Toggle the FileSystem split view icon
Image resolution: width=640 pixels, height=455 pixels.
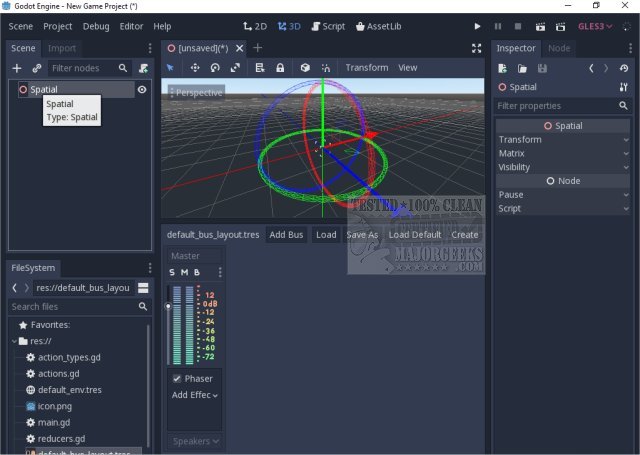pyautogui.click(x=143, y=288)
